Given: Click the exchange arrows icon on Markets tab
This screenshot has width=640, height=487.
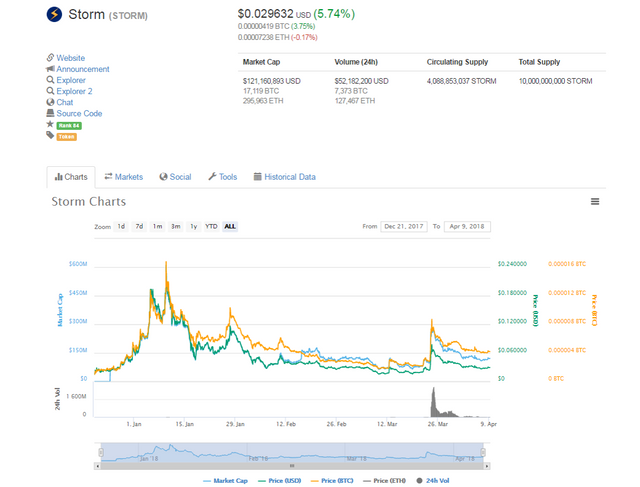Looking at the screenshot, I should click(x=108, y=176).
